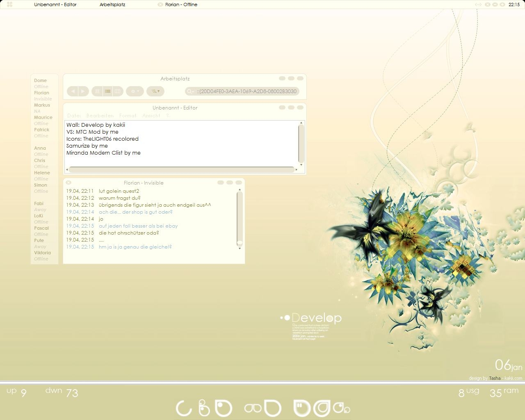525x420 pixels.
Task: Open the Ansicht menu in Editor
Action: tap(151, 116)
